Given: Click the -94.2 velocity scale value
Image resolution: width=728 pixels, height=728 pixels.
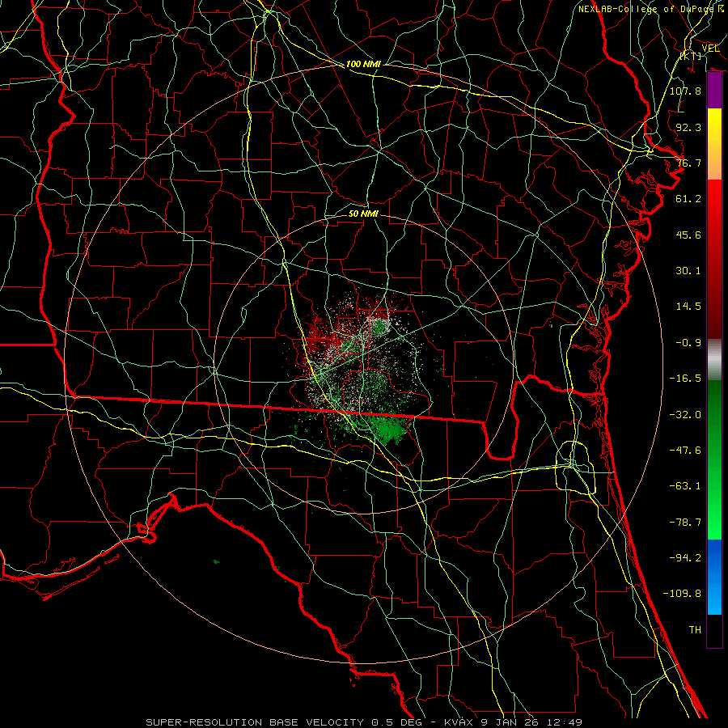Looking at the screenshot, I should click(685, 558).
